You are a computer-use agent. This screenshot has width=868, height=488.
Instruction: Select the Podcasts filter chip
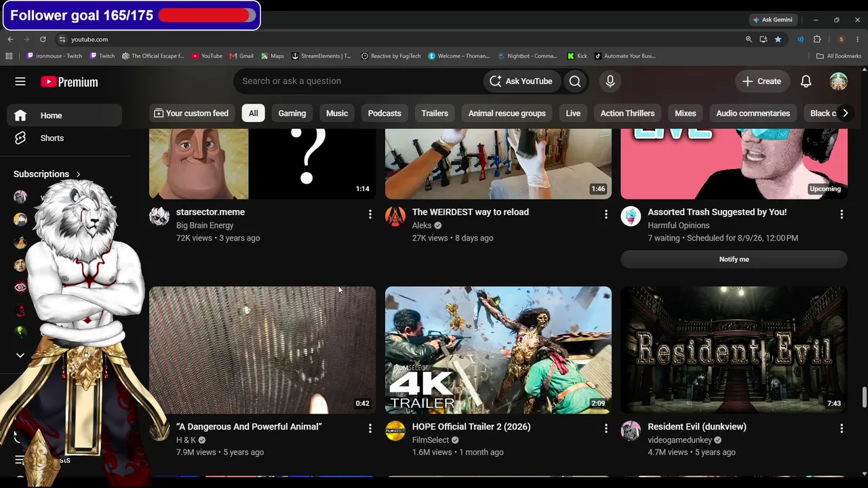[384, 113]
